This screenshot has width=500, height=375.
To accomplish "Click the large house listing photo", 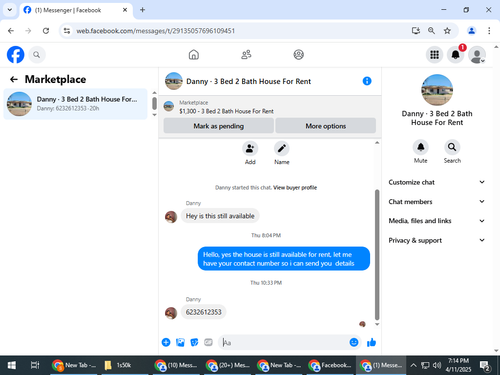I will (437, 90).
